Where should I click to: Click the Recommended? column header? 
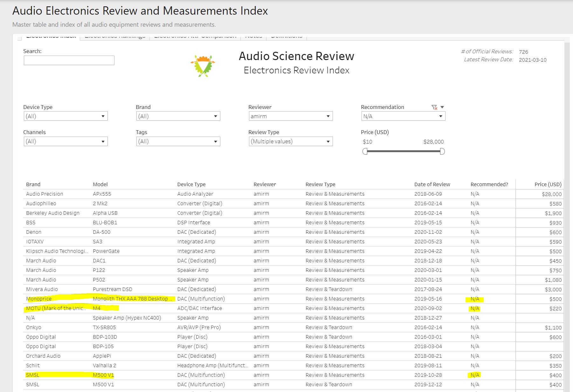[x=489, y=184]
